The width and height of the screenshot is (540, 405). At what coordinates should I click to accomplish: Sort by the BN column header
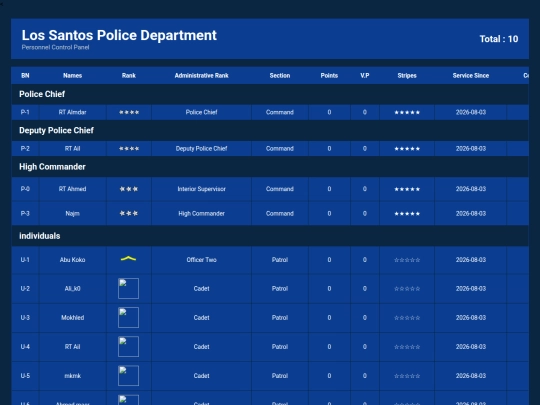pyautogui.click(x=25, y=75)
